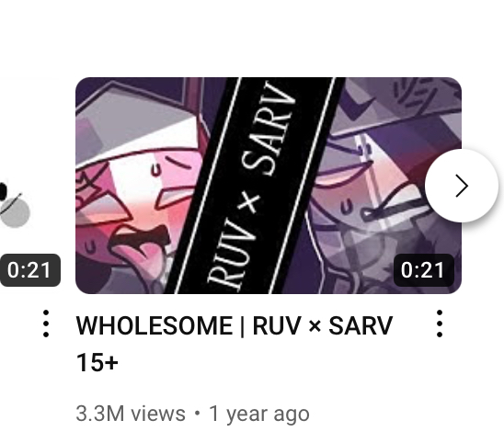Click the RUV × SARV words in title
This screenshot has height=443, width=504.
click(323, 325)
